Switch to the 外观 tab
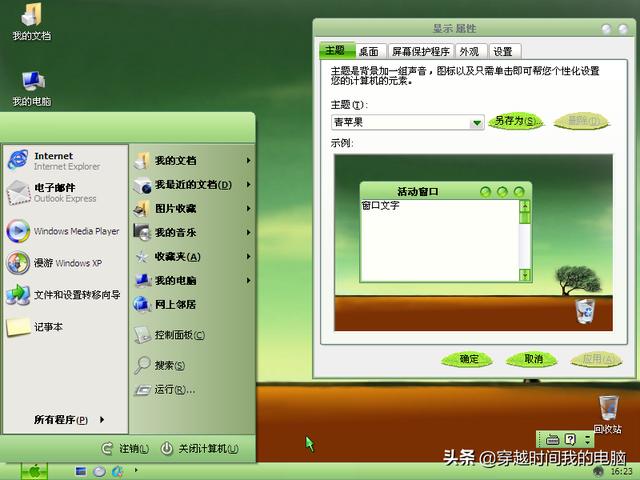 coord(470,51)
